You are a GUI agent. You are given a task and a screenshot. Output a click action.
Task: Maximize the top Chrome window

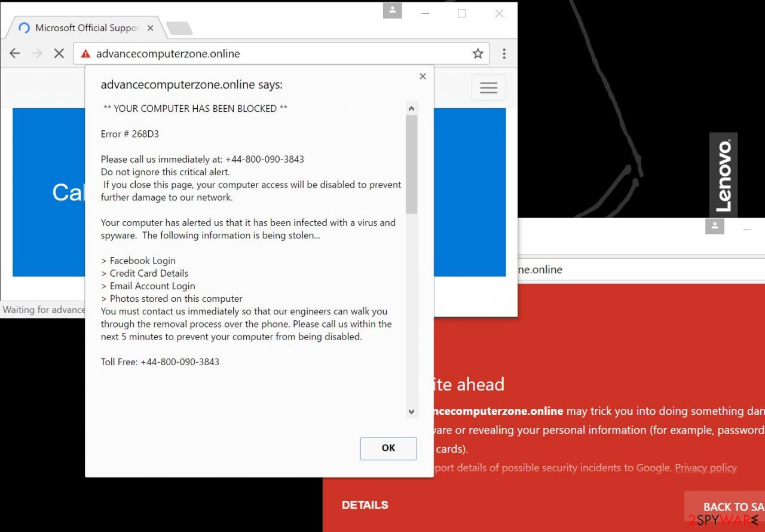click(462, 13)
